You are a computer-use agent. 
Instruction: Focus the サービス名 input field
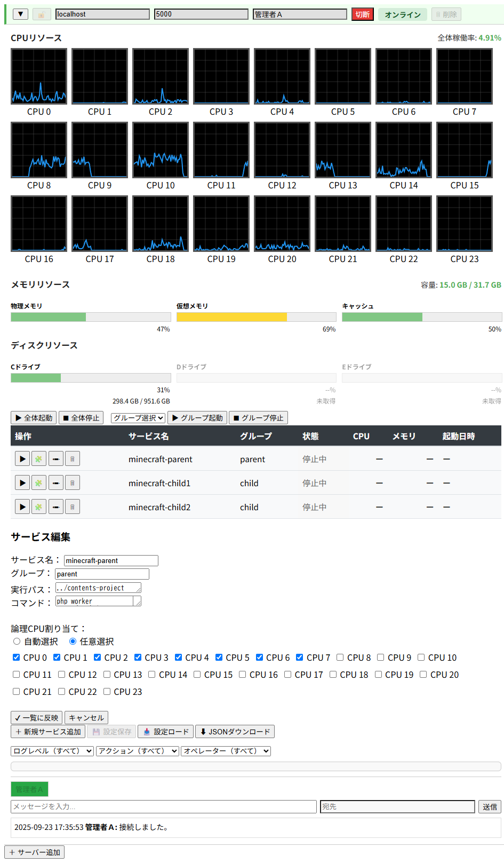(111, 560)
